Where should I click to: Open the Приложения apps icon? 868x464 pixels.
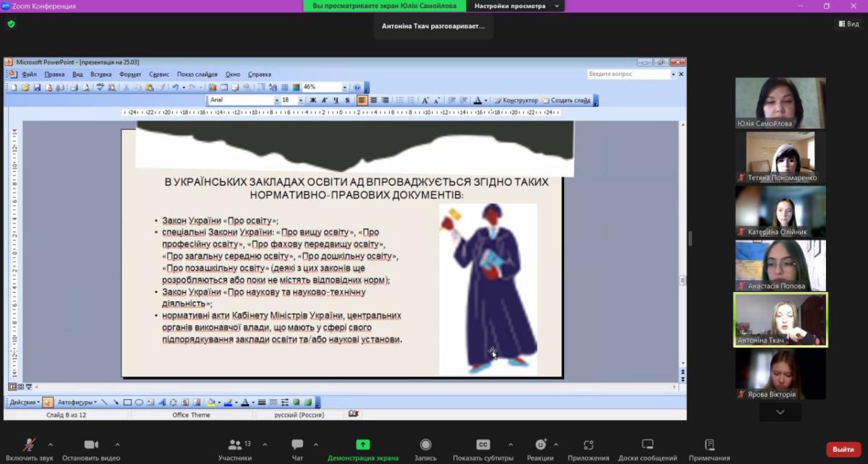click(x=588, y=445)
